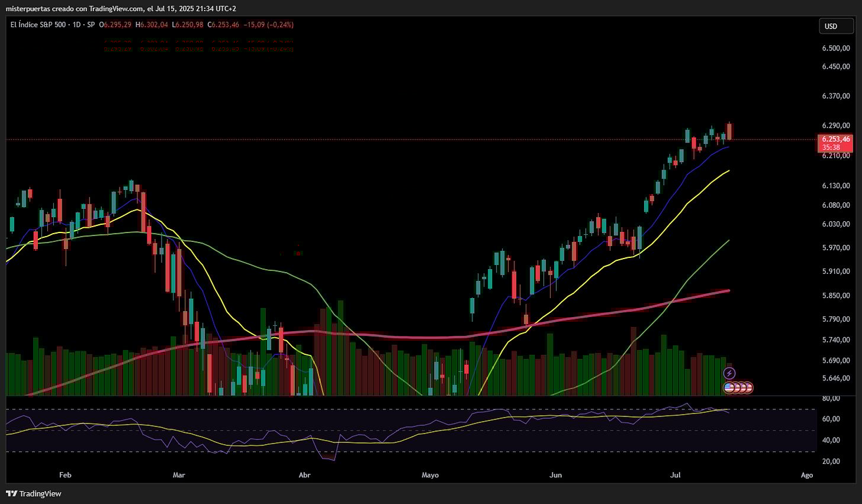Click the 'Jun' label on the time axis
The height and width of the screenshot is (504, 862).
555,475
